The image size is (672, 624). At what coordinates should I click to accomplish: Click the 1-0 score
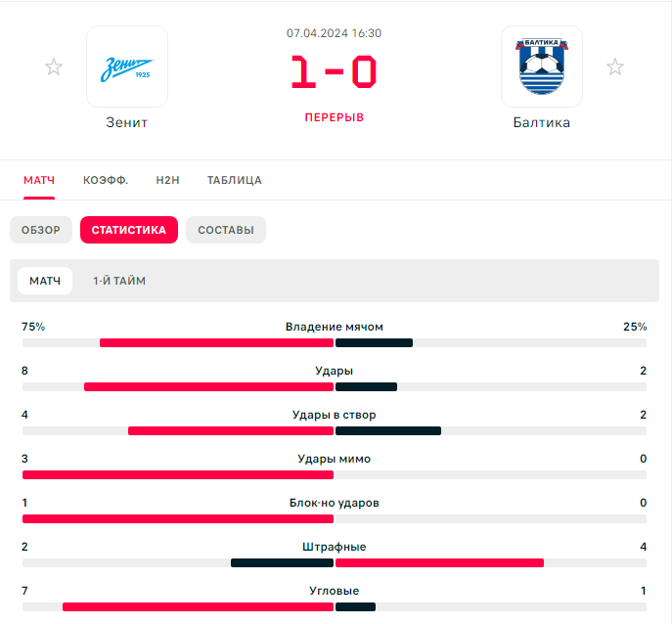334,72
